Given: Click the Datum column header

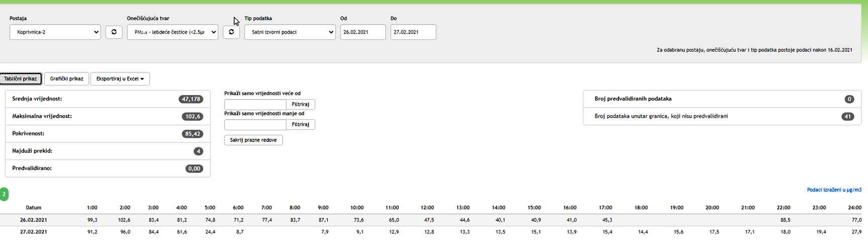Looking at the screenshot, I should click(34, 208).
